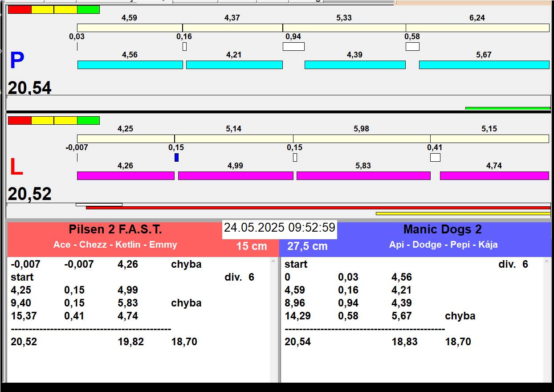This screenshot has height=392, width=554.
Task: Click the green start light in L lane
Action: (88, 120)
